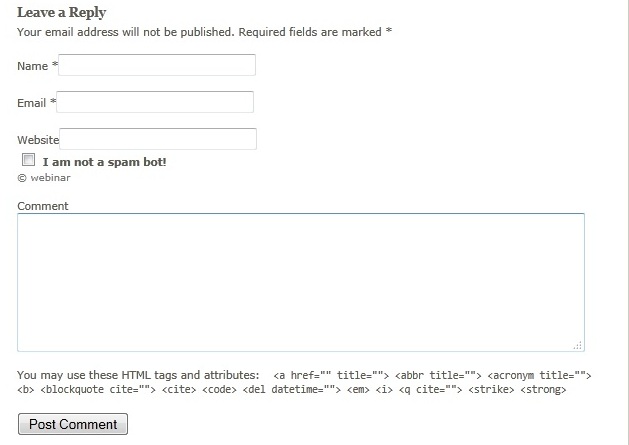The image size is (629, 445).
Task: Click the Email field label
Action: click(x=31, y=103)
